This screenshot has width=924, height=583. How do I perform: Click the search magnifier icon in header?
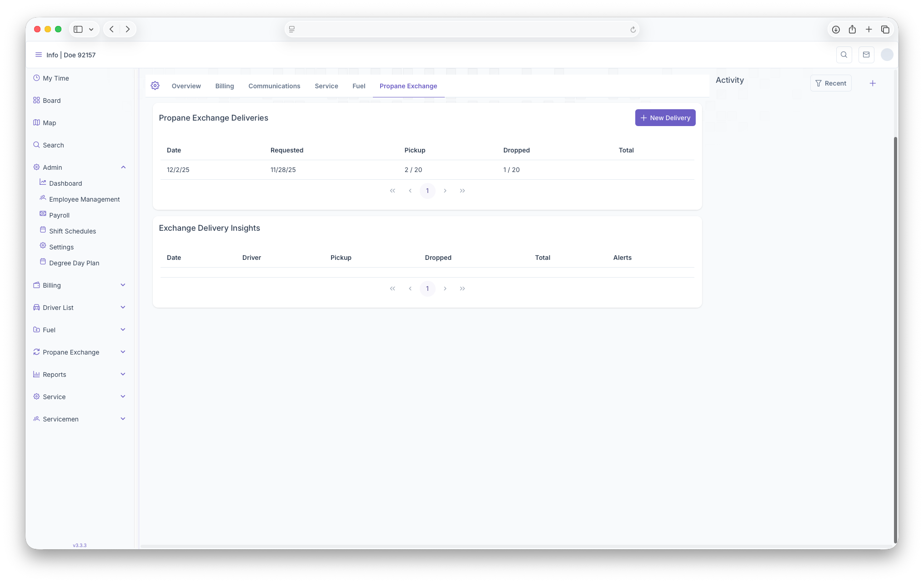[x=844, y=55]
